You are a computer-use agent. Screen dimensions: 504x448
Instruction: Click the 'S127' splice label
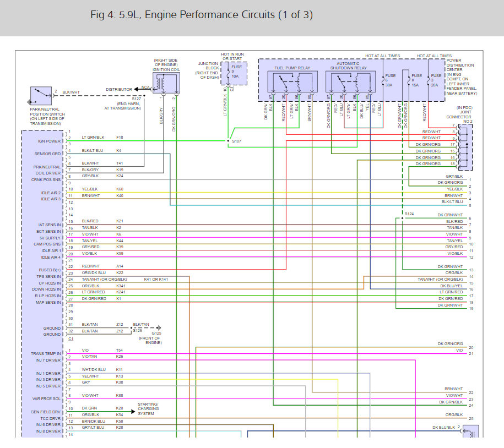(x=136, y=99)
